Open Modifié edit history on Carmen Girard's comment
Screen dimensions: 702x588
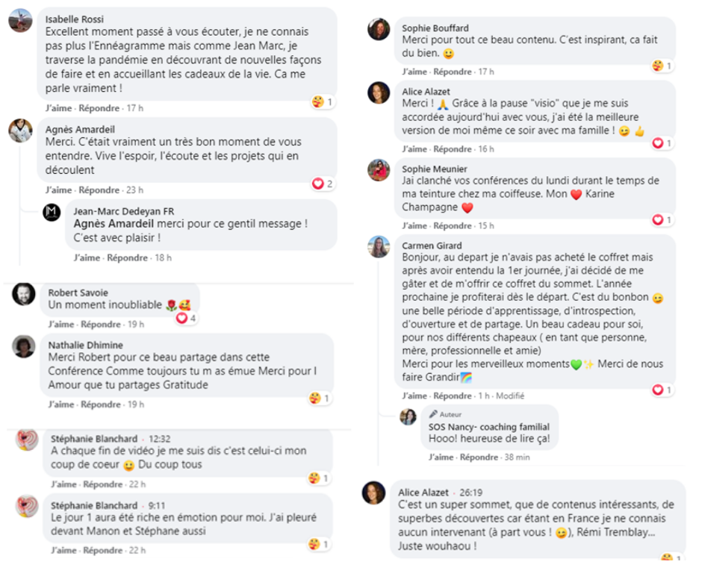(x=509, y=396)
